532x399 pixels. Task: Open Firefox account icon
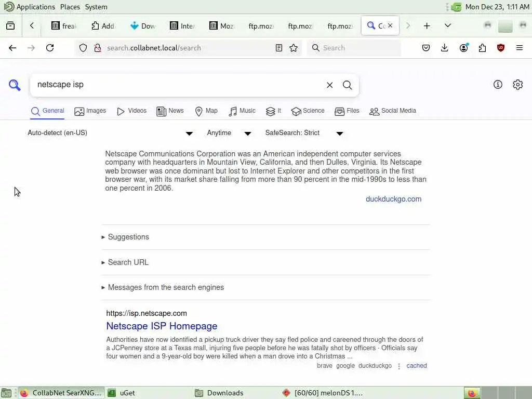(x=464, y=48)
